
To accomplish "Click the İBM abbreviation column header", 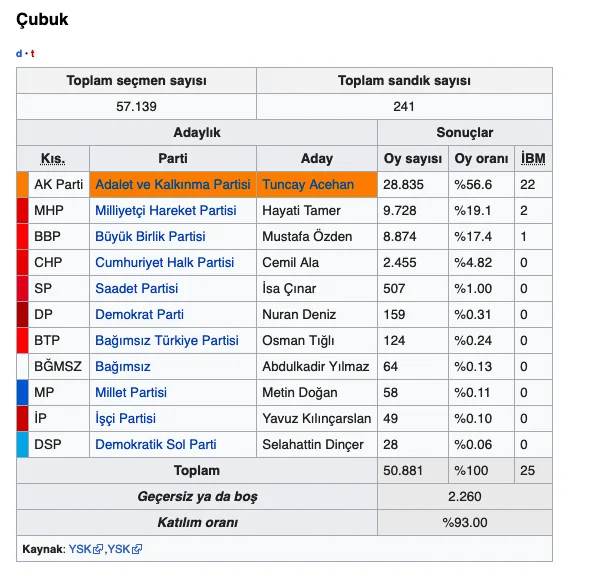I will [533, 159].
